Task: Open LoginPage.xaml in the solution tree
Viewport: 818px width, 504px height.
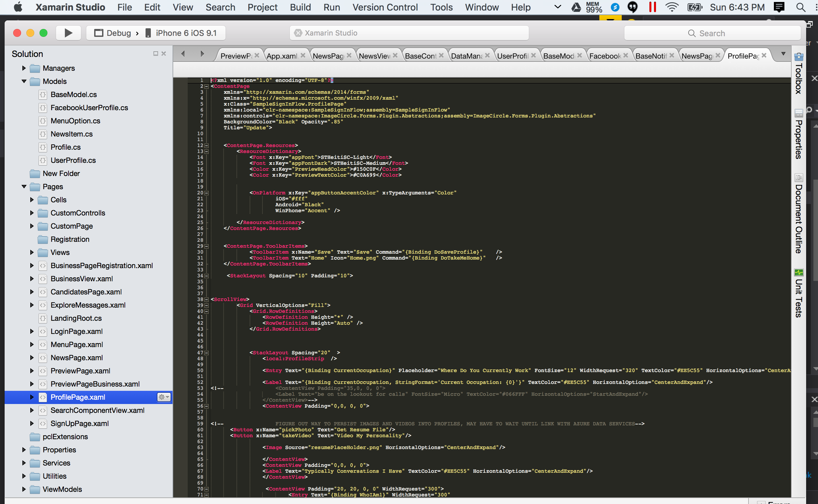Action: pos(76,331)
